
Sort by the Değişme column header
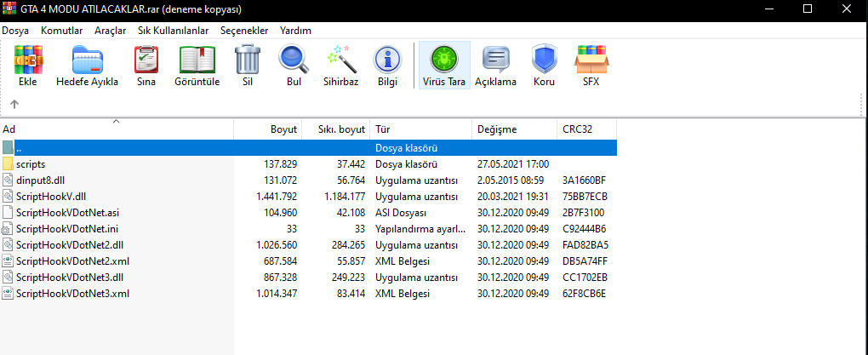514,129
